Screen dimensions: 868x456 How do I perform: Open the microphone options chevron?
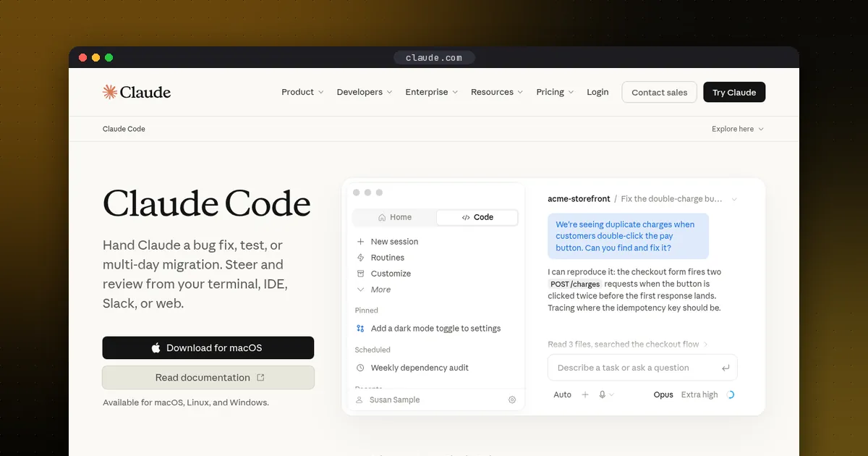click(x=611, y=394)
